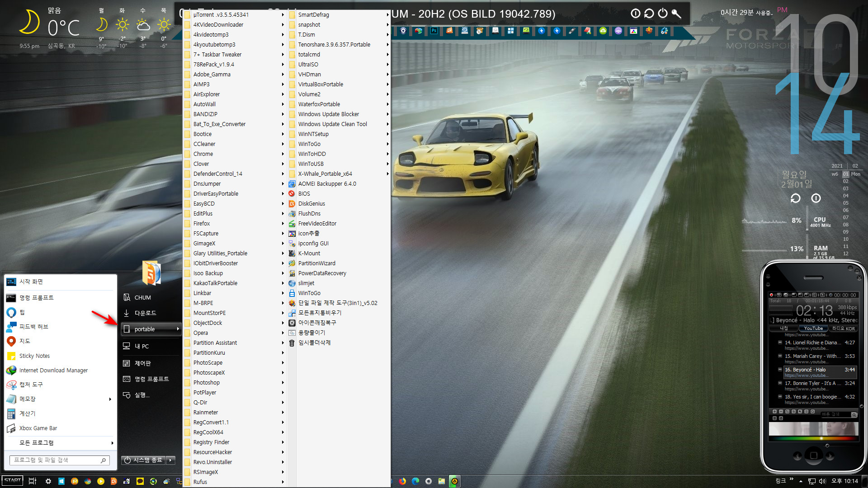Switch to the YouTube tab in player
The height and width of the screenshot is (488, 868).
click(x=813, y=328)
